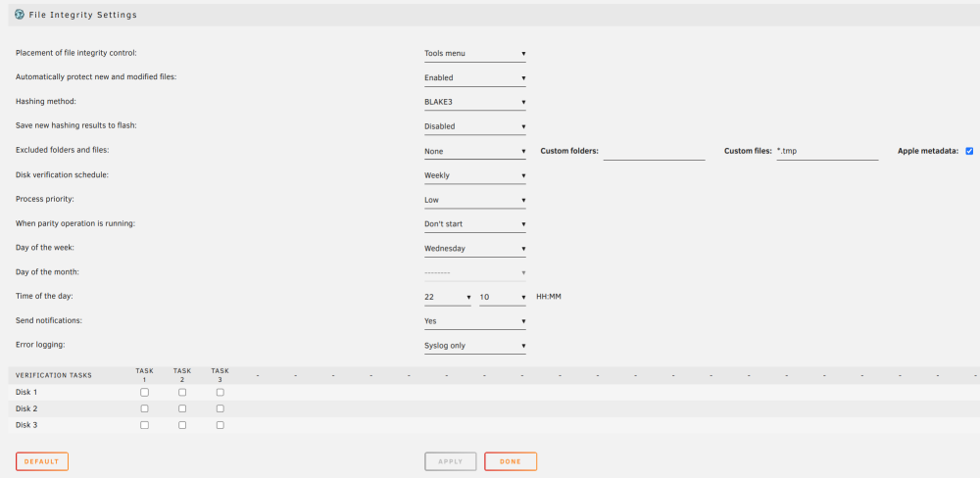
Task: Click the Disk 3 row label
Action: click(x=26, y=425)
